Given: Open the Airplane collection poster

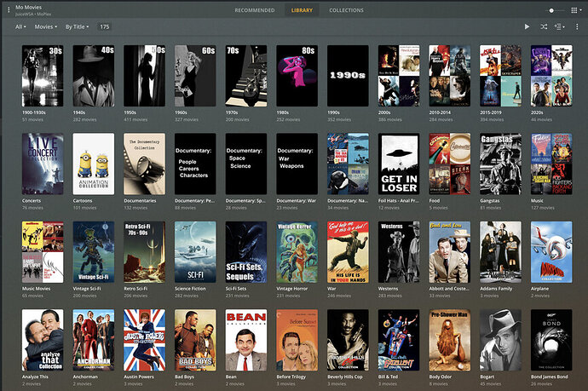Looking at the screenshot, I should [551, 252].
